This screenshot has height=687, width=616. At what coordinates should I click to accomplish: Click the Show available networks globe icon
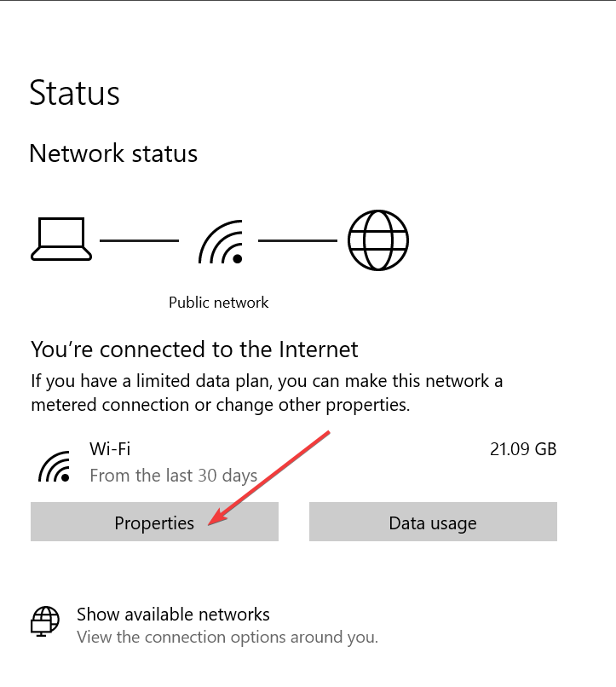pos(47,621)
